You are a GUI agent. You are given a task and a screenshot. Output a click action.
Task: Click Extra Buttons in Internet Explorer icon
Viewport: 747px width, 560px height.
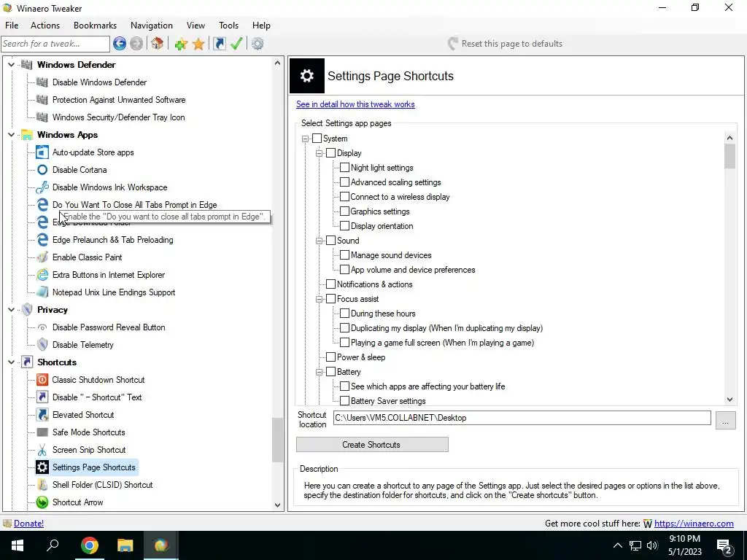pyautogui.click(x=42, y=275)
